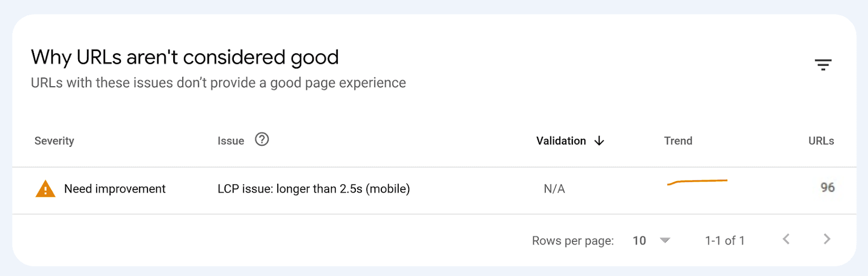Click the N/A validation status
Screen dimensions: 868x276
click(554, 189)
